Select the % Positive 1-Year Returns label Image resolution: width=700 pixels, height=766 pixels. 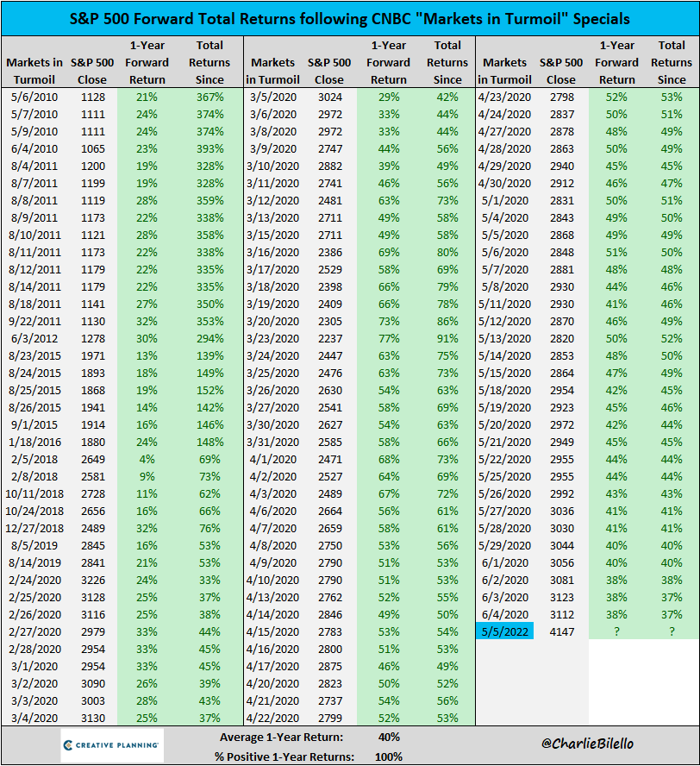(x=284, y=757)
